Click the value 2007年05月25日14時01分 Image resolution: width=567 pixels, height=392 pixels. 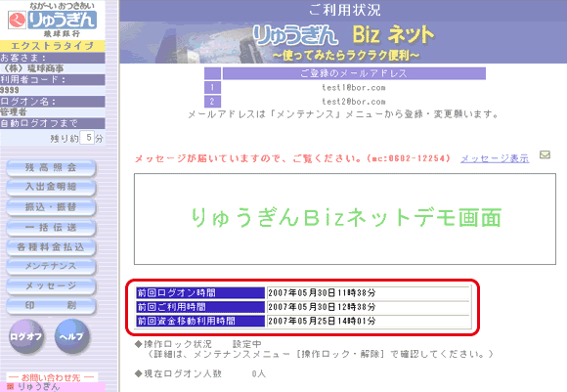pos(322,321)
